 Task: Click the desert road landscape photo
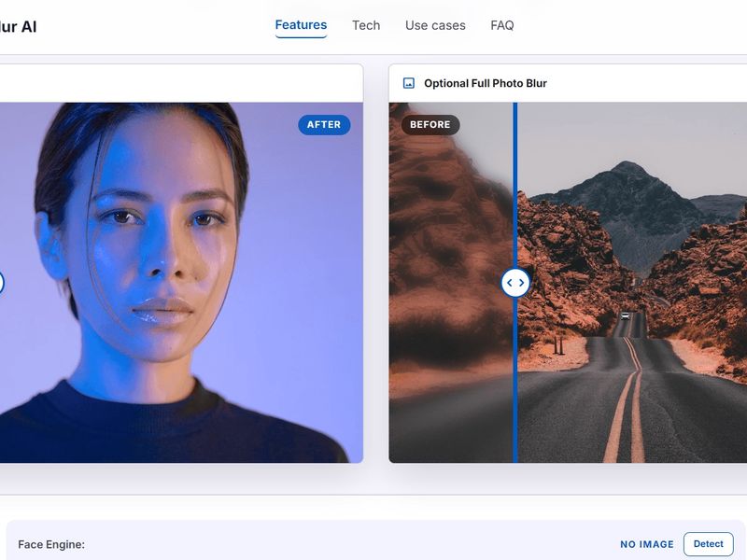tap(568, 283)
